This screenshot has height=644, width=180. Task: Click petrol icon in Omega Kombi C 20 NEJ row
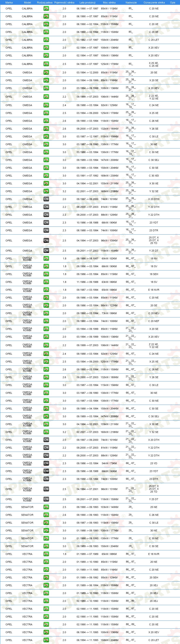(46, 313)
